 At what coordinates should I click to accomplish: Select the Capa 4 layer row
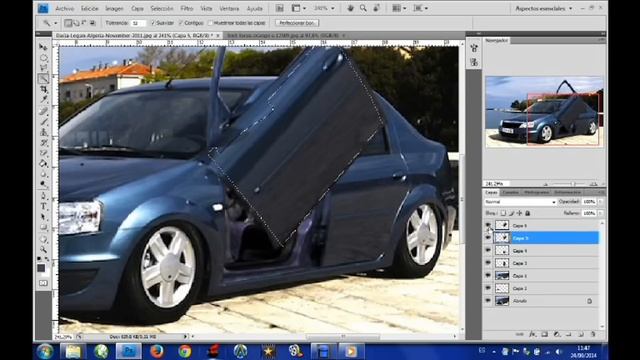(x=541, y=251)
